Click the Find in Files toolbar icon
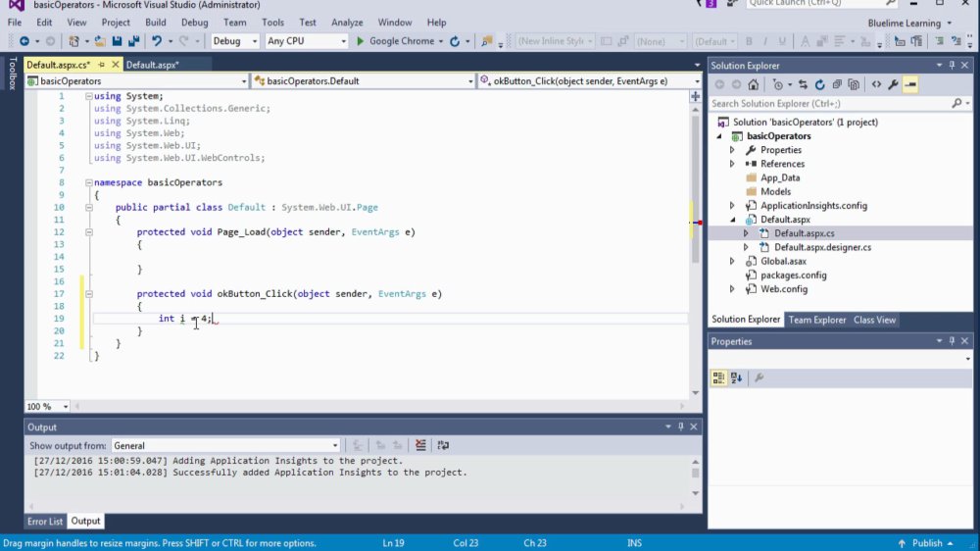Viewport: 980px width, 551px height. click(x=487, y=41)
